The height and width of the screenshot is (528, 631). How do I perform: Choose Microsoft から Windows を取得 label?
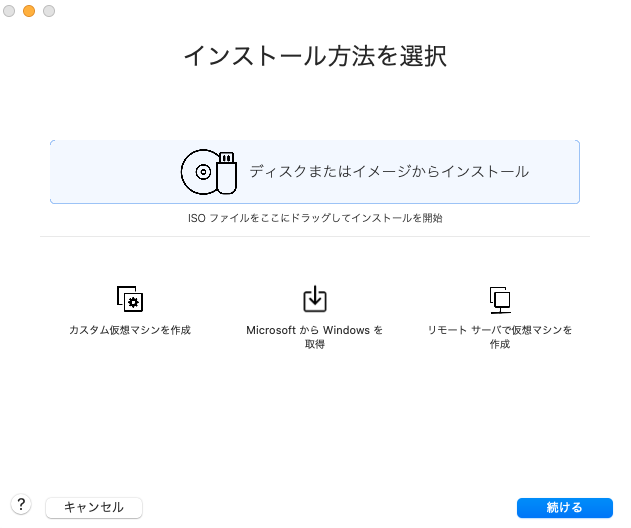[x=315, y=337]
